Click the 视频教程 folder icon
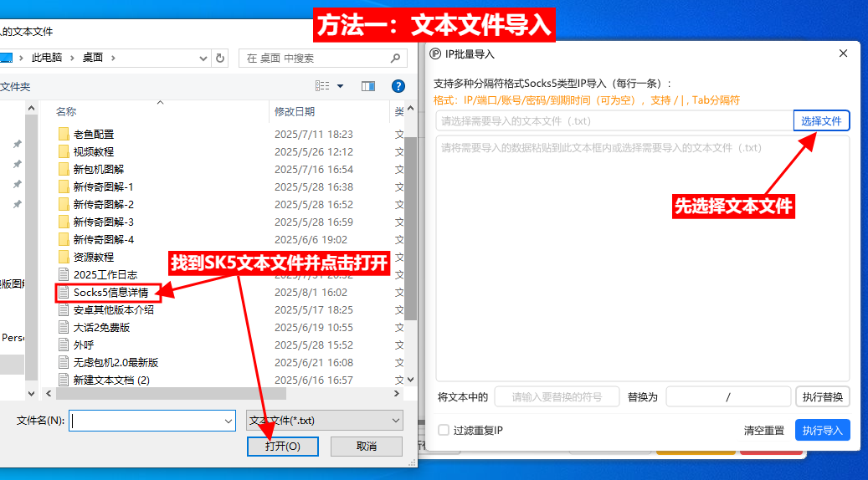 point(64,151)
